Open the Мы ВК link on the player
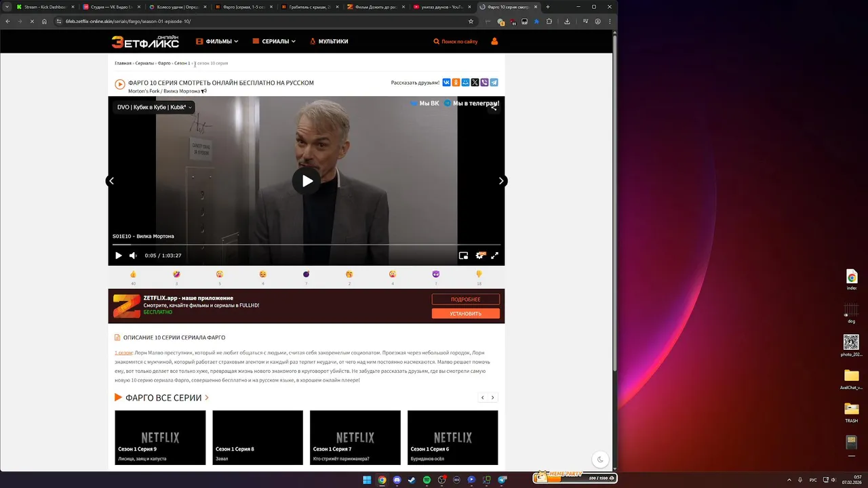Image resolution: width=868 pixels, height=488 pixels. pos(425,104)
